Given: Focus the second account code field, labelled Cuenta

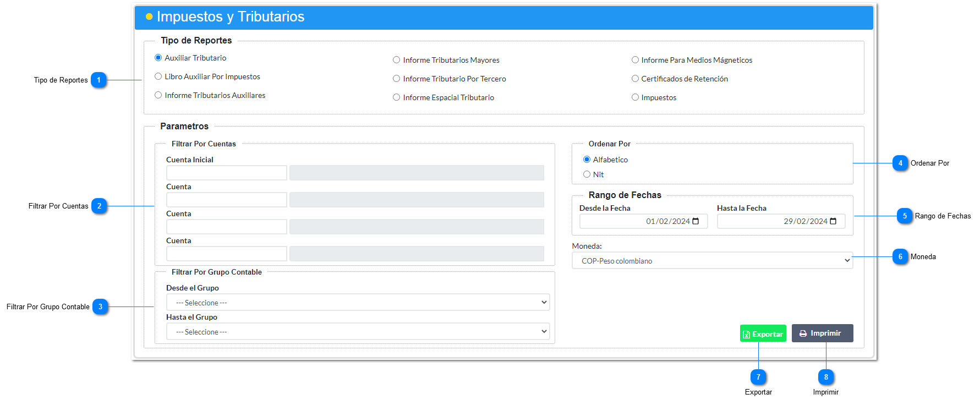Looking at the screenshot, I should click(227, 200).
